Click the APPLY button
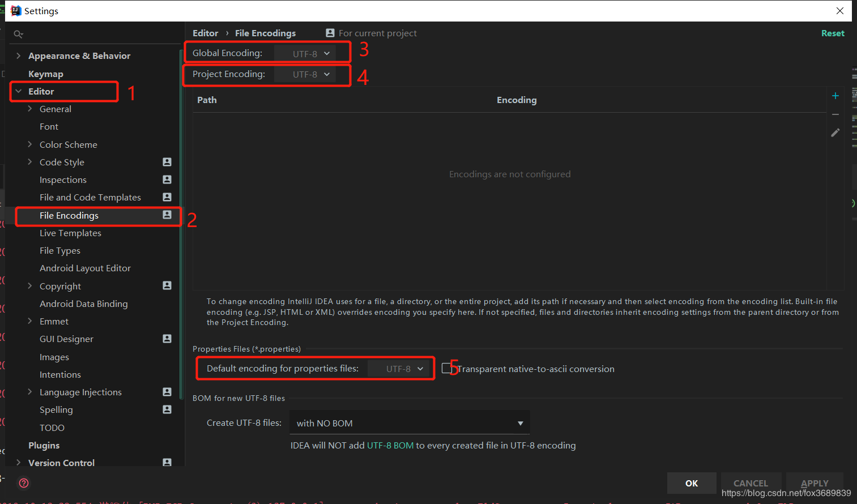The height and width of the screenshot is (504, 857). coord(815,483)
